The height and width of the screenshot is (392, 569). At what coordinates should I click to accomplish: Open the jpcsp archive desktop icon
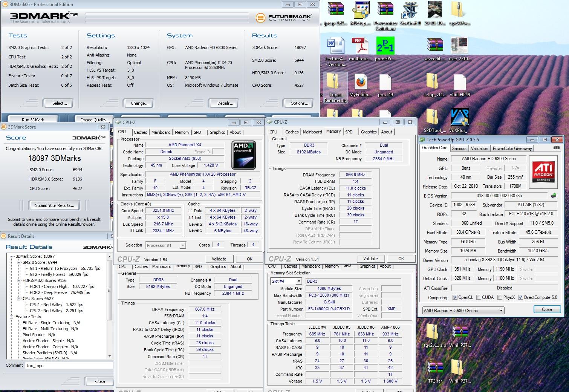coord(335,14)
